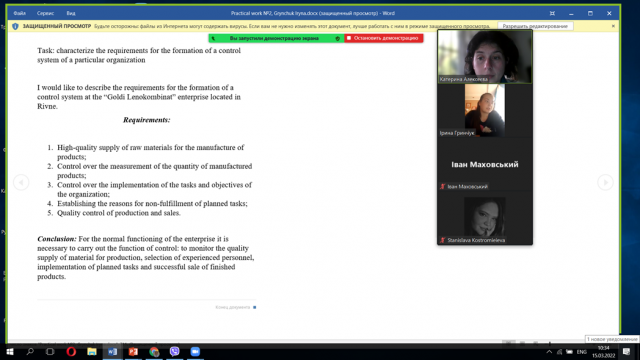Image resolution: width=640 pixels, height=360 pixels.
Task: Click Разрешить редактирование button
Action: 535,26
